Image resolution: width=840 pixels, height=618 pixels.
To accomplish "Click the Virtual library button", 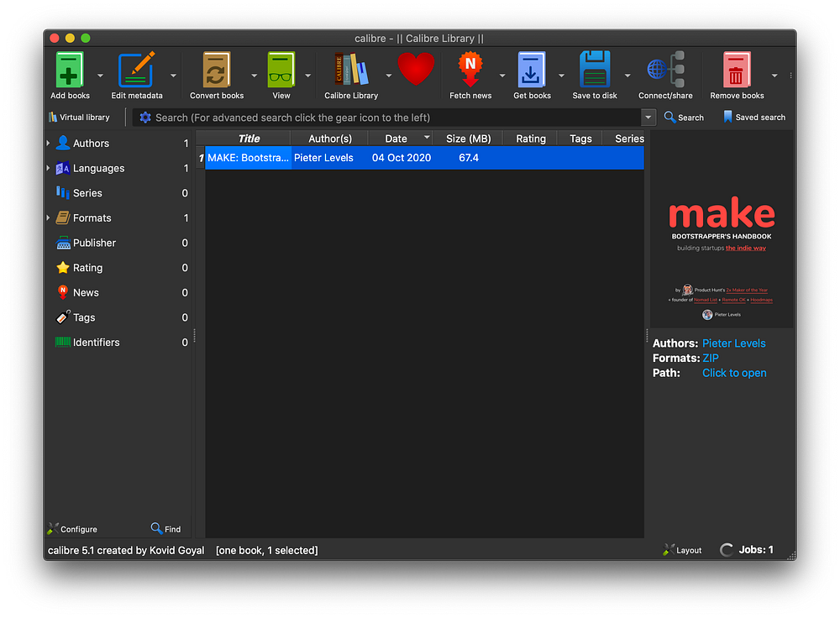I will pyautogui.click(x=79, y=118).
